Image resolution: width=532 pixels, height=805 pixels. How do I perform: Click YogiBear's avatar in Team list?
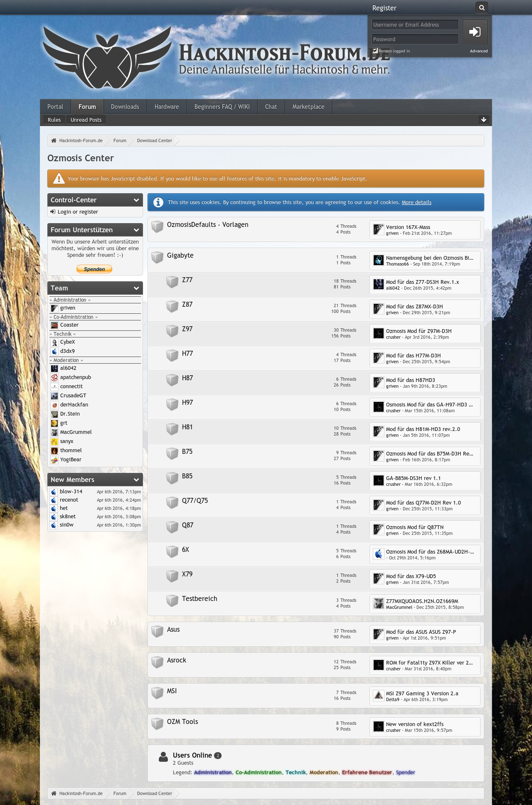54,460
